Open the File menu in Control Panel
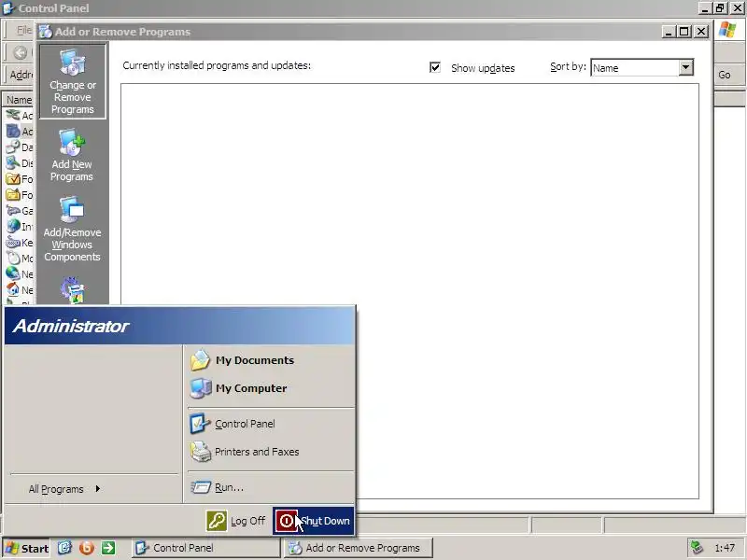The height and width of the screenshot is (560, 747). [24, 30]
